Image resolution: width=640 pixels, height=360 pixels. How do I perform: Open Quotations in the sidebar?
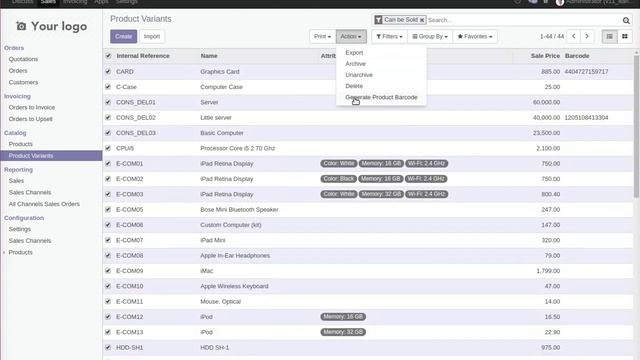click(x=23, y=59)
